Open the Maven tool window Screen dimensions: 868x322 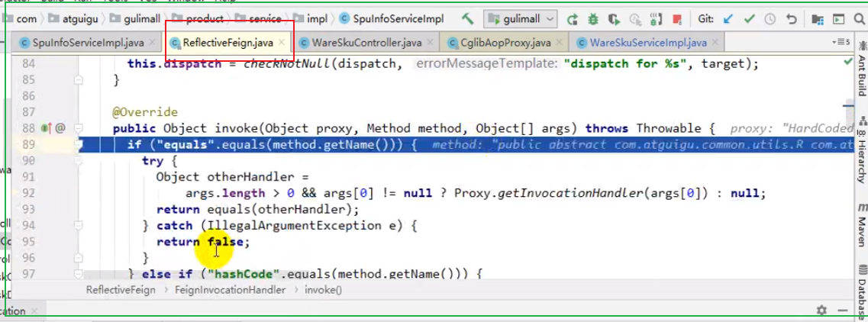[x=862, y=224]
